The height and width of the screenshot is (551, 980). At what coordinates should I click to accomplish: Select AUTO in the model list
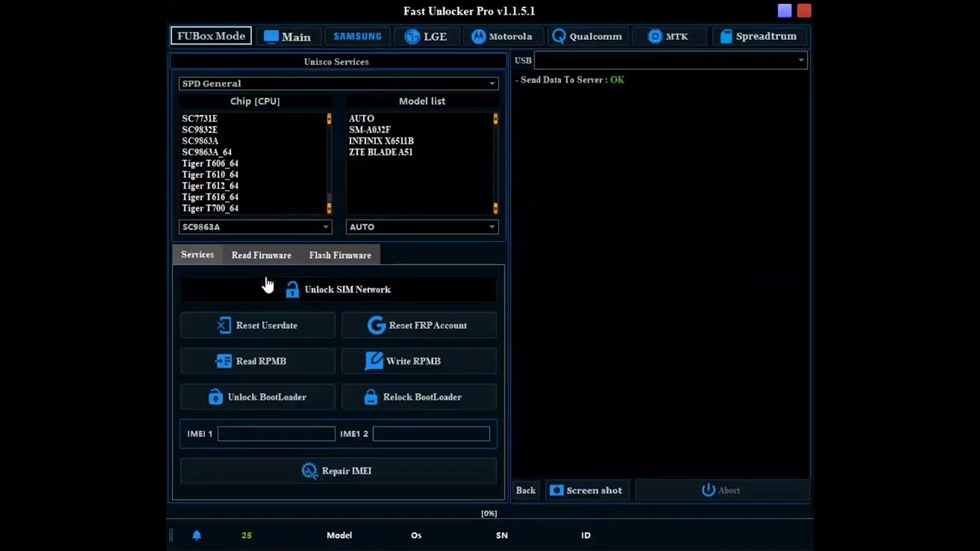coord(361,119)
